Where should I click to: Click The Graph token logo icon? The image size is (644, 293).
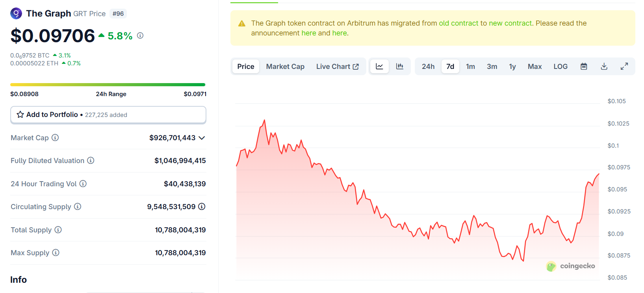tap(16, 14)
